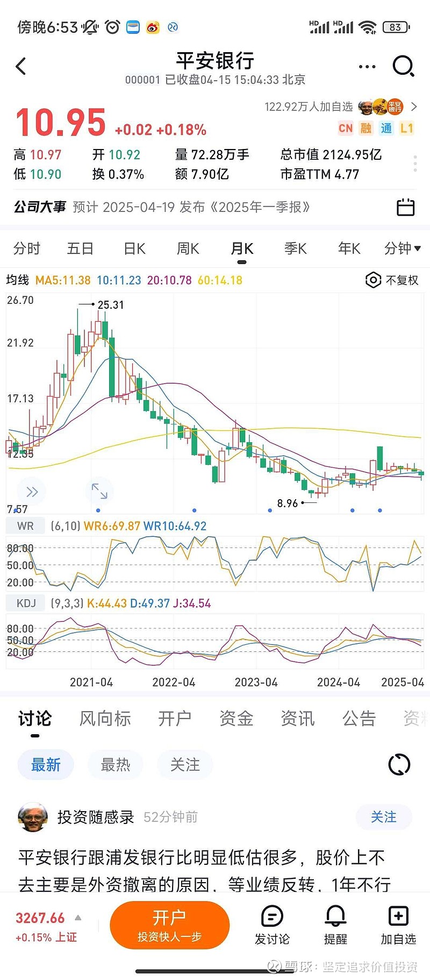Switch to 日K daily candlestick tab
430x980 pixels.
[134, 248]
